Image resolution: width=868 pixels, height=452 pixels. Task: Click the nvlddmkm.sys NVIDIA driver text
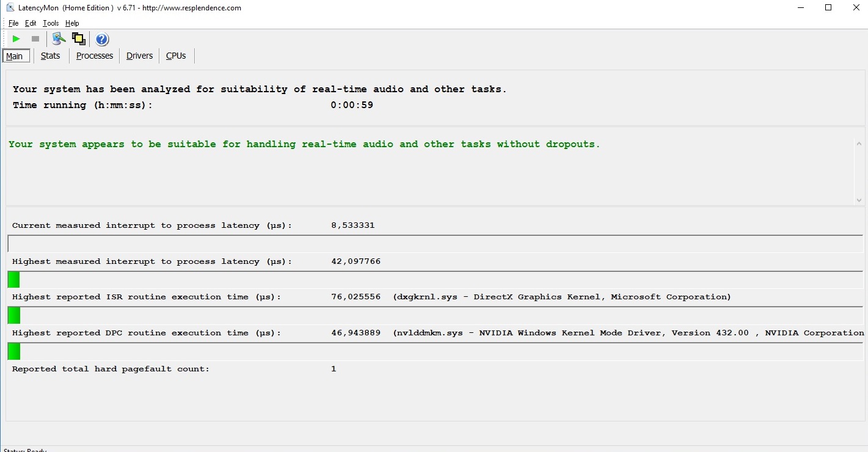click(x=629, y=333)
